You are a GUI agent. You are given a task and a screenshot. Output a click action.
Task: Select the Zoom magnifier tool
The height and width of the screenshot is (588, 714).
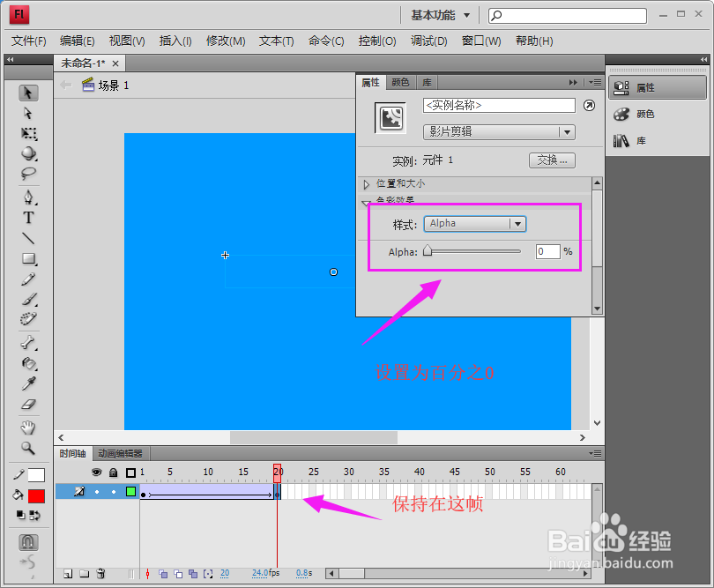pyautogui.click(x=28, y=448)
